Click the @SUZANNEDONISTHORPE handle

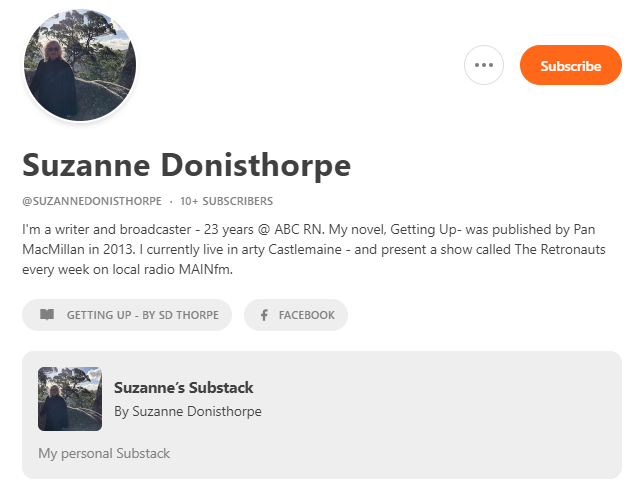[91, 201]
